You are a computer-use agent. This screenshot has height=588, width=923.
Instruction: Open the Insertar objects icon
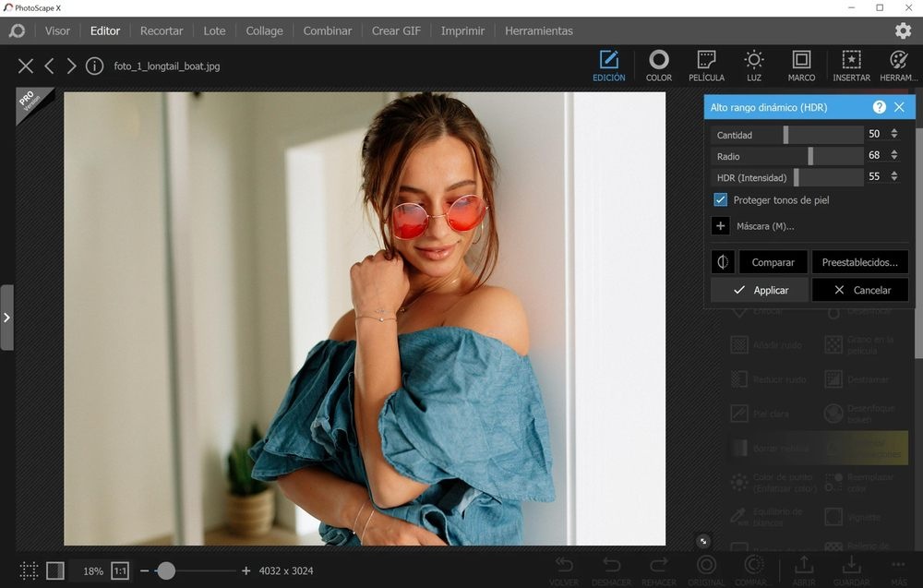pyautogui.click(x=851, y=61)
